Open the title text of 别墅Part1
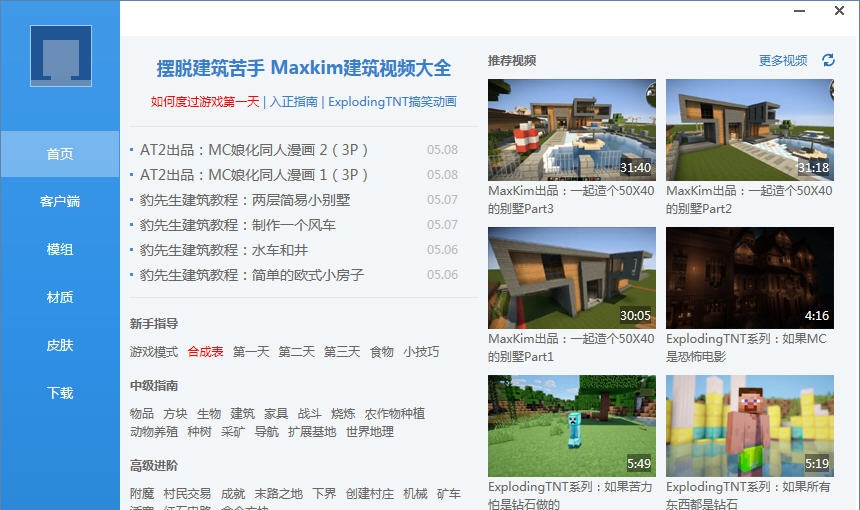860x510 pixels. pos(571,348)
